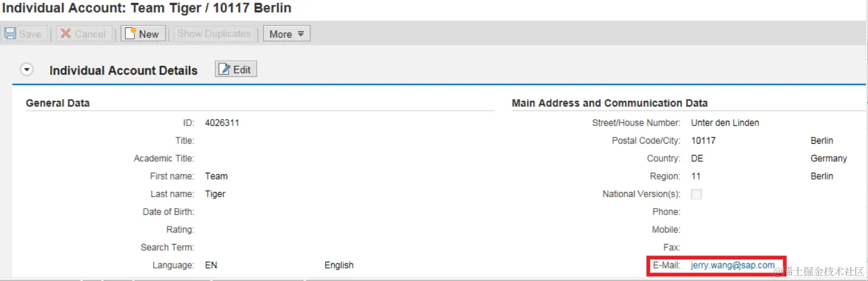Collapse the Individual Account Details section
The height and width of the screenshot is (281, 868).
click(27, 70)
